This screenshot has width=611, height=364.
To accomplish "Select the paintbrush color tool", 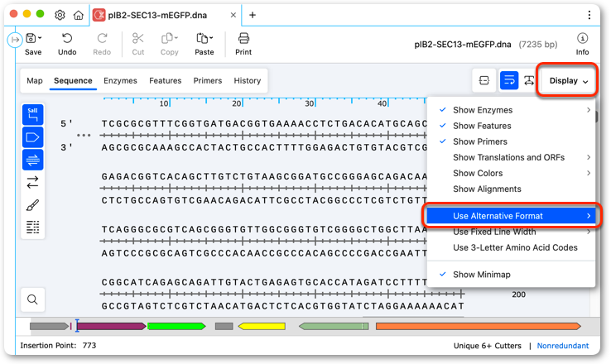I will pos(33,205).
